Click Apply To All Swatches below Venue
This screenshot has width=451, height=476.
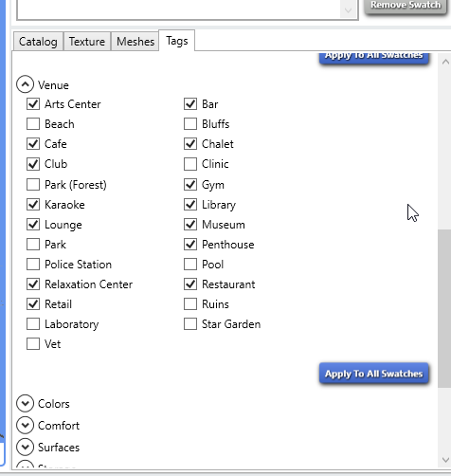pyautogui.click(x=374, y=374)
